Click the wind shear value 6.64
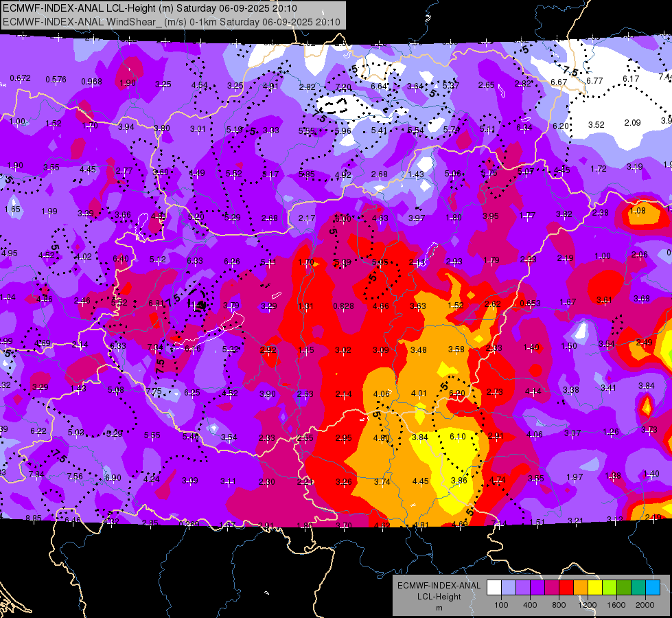 pos(379,86)
